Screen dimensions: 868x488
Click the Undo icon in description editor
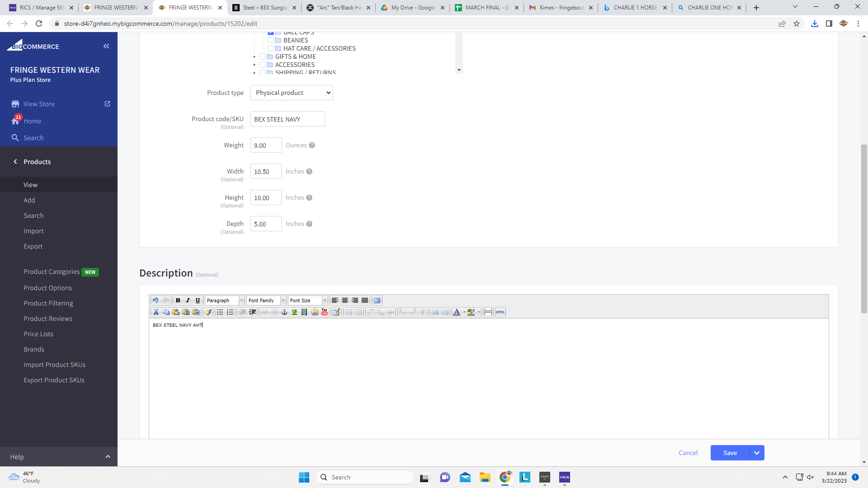pyautogui.click(x=156, y=300)
